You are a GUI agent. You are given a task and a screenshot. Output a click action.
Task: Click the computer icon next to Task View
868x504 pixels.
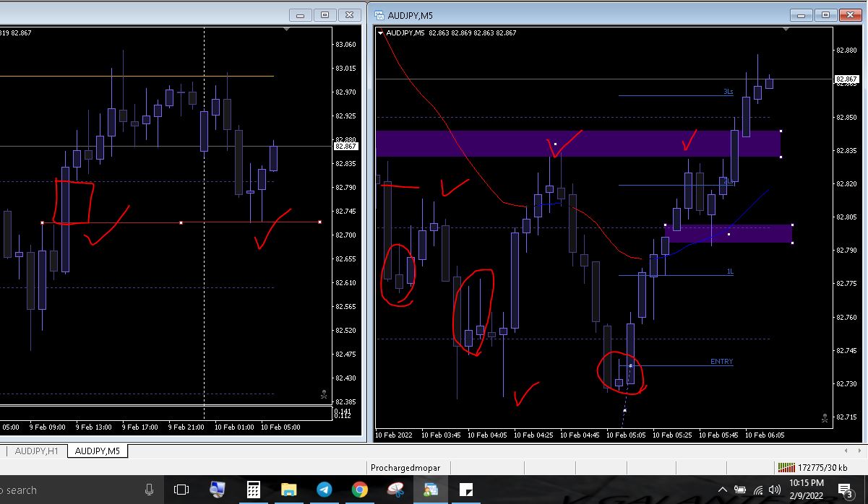[x=217, y=490]
